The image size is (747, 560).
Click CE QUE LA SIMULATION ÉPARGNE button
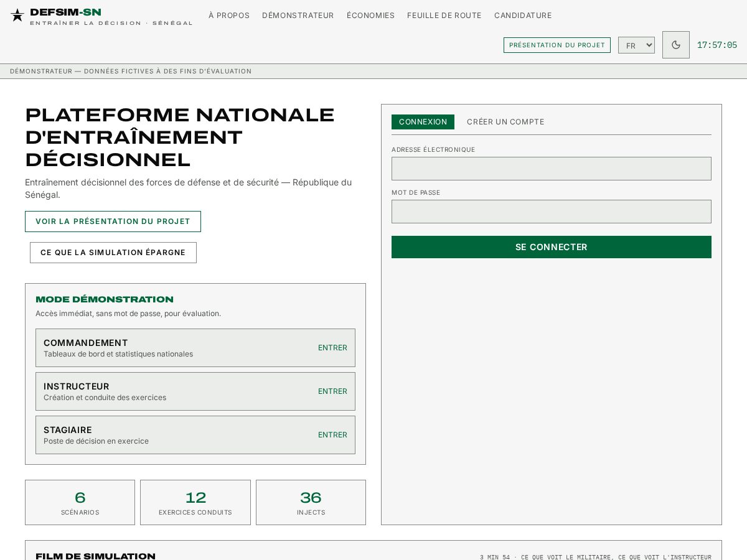click(113, 253)
